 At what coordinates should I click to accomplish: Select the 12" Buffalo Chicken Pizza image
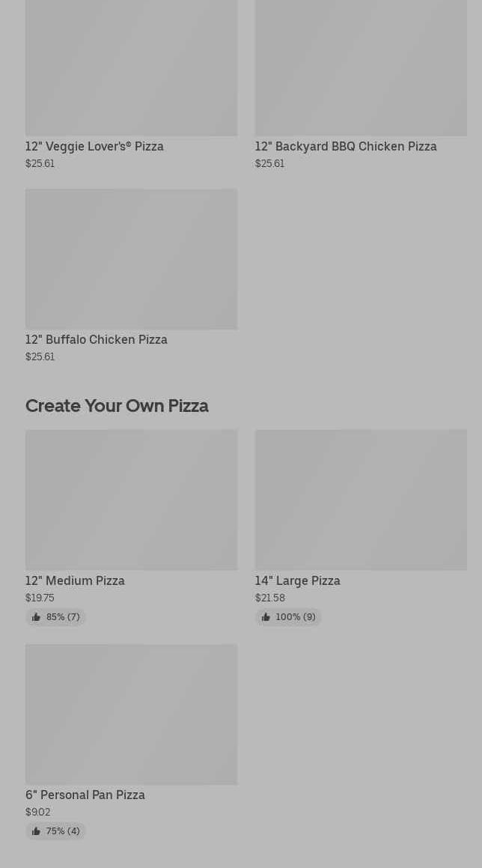[131, 259]
